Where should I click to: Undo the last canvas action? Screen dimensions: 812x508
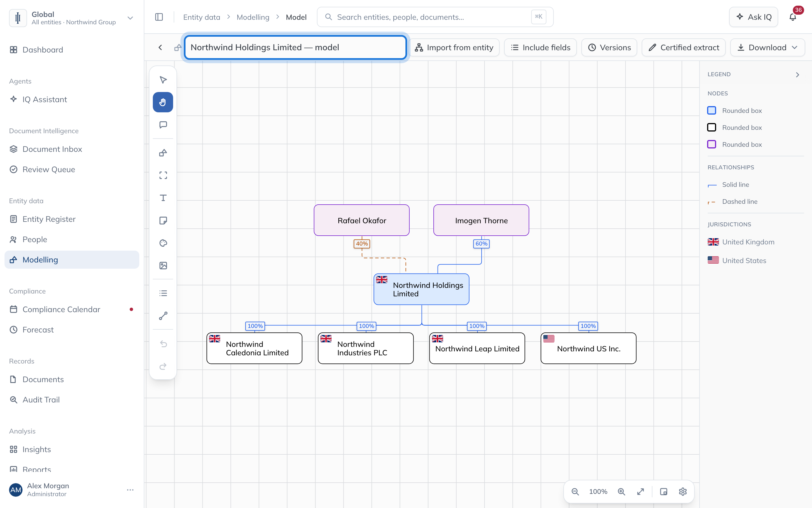[x=163, y=344]
